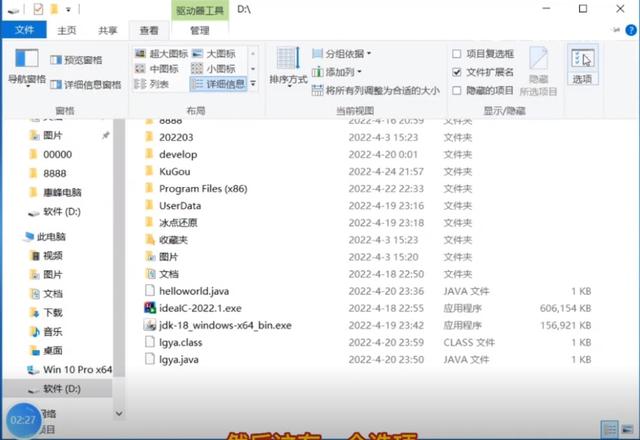Expand the layout gallery more arrow
Screen dimensions: 640x440
click(253, 84)
